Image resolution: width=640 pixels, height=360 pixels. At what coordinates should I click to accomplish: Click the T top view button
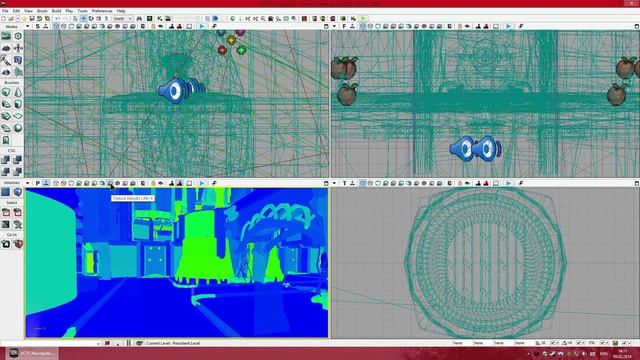344,183
